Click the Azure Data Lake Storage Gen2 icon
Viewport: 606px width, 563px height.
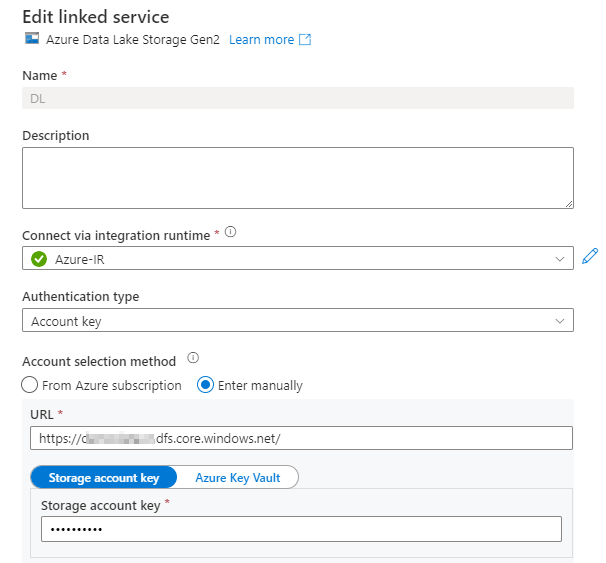[32, 39]
